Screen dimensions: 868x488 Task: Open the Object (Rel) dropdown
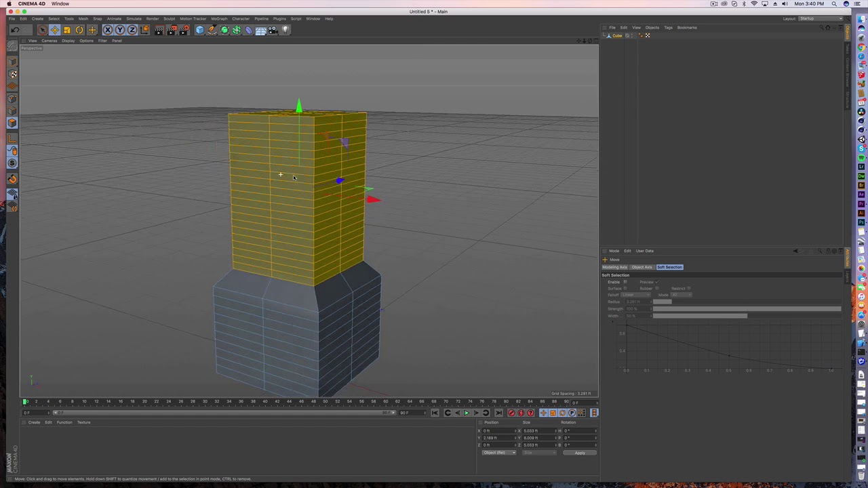click(x=498, y=453)
